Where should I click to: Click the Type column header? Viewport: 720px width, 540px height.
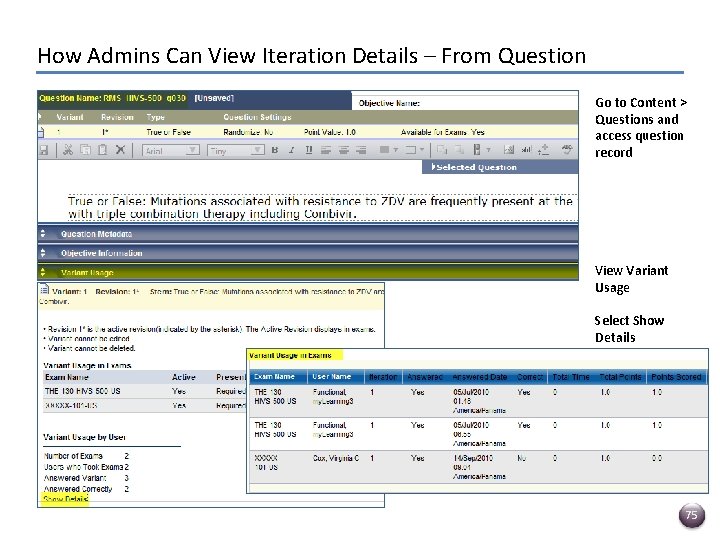(155, 117)
